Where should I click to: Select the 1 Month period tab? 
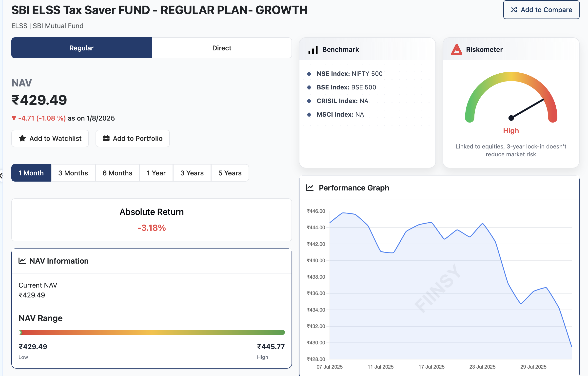click(31, 173)
